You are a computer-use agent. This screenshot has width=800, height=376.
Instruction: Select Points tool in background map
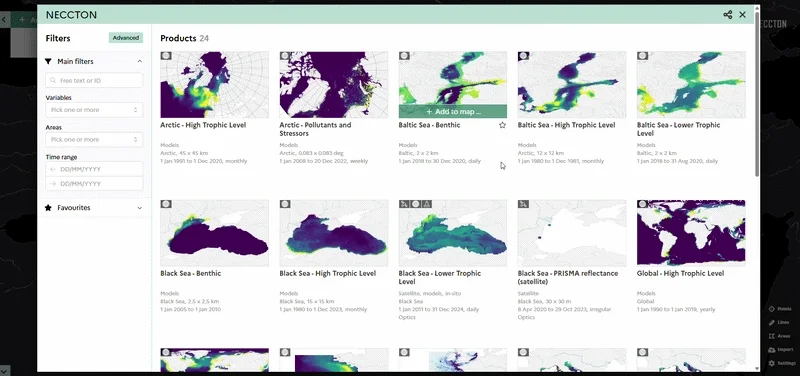click(x=780, y=309)
